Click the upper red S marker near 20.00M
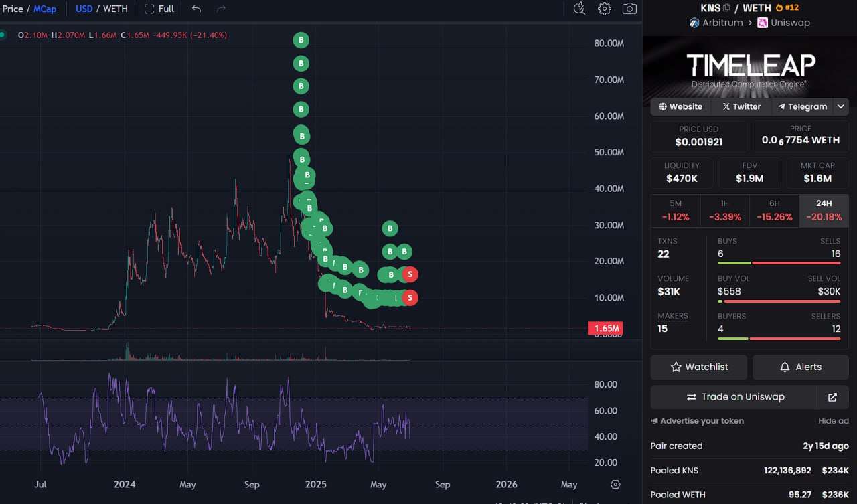This screenshot has height=504, width=857. (410, 274)
